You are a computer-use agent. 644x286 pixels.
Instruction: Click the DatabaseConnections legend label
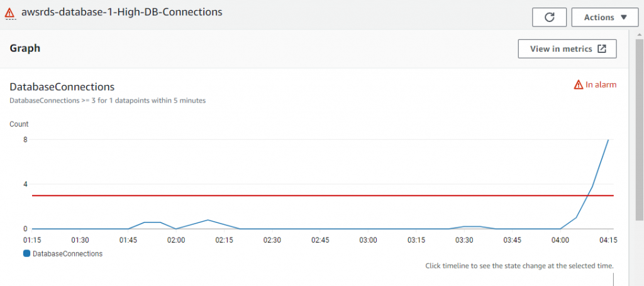[67, 254]
